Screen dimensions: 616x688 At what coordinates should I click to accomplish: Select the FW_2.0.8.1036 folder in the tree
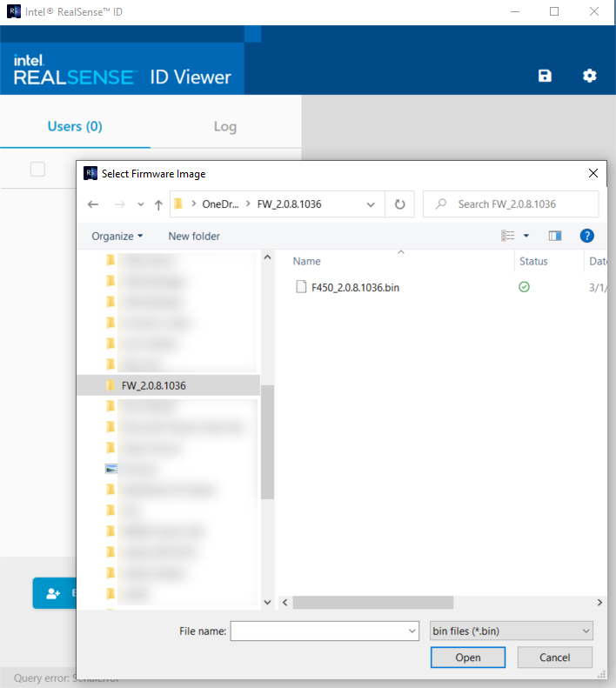click(169, 385)
